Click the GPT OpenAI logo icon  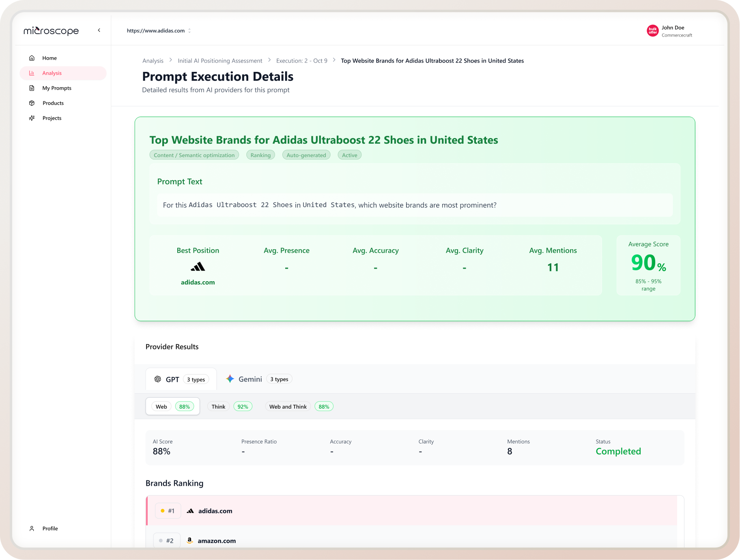[x=158, y=379]
